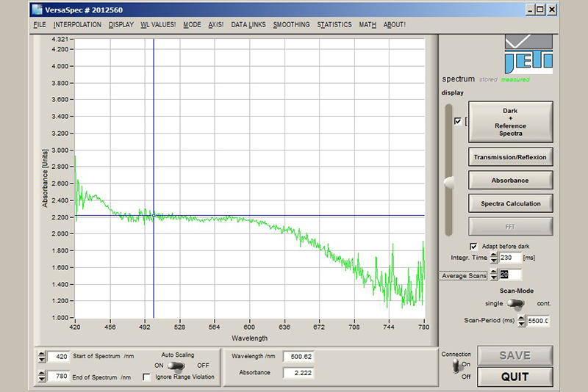Flip the Auto Scaling ON/OFF switch
This screenshot has width=588, height=392.
(x=176, y=366)
